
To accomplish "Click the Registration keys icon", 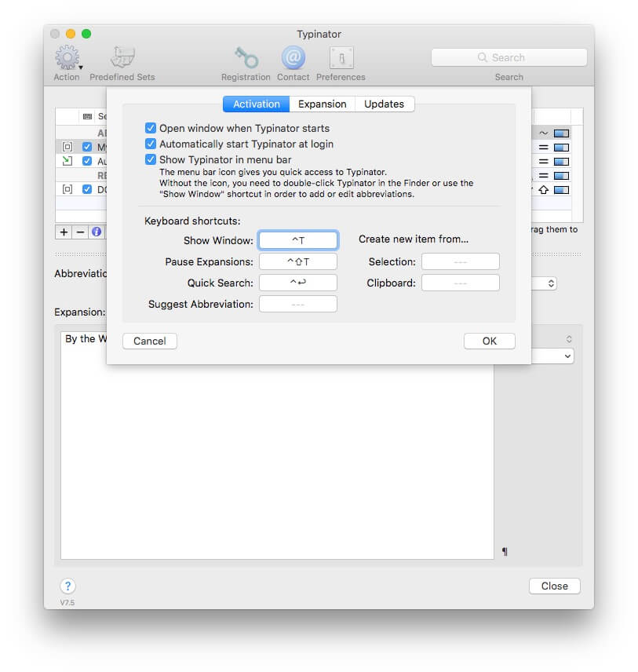I will click(246, 59).
